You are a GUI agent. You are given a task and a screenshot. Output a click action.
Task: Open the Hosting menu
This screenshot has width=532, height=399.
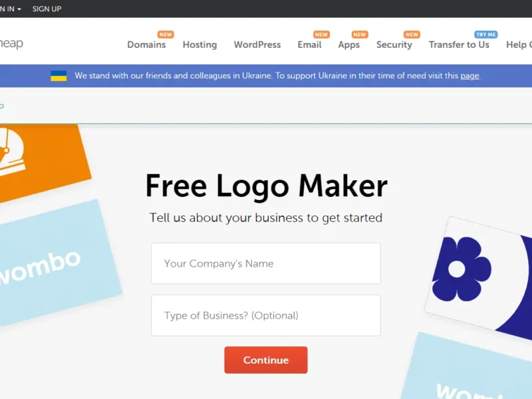[x=200, y=45]
